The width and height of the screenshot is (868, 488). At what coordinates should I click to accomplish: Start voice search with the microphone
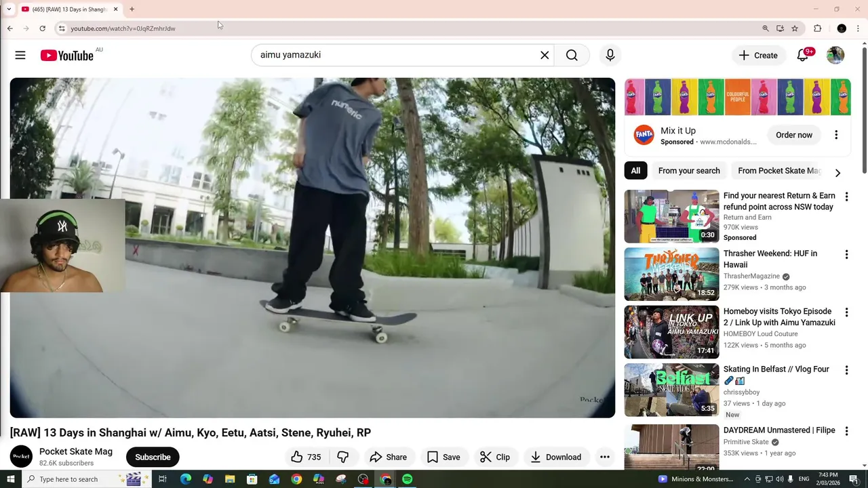pos(610,55)
